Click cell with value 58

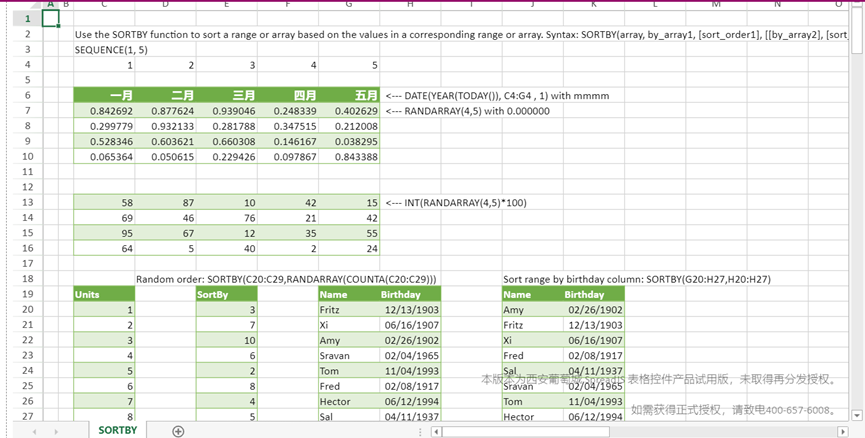pos(104,202)
